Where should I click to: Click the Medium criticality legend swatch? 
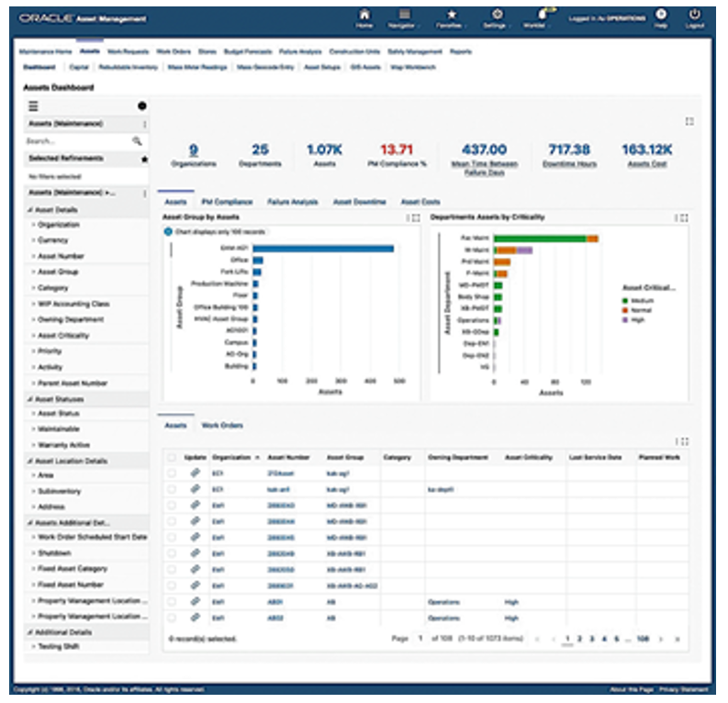pyautogui.click(x=625, y=301)
